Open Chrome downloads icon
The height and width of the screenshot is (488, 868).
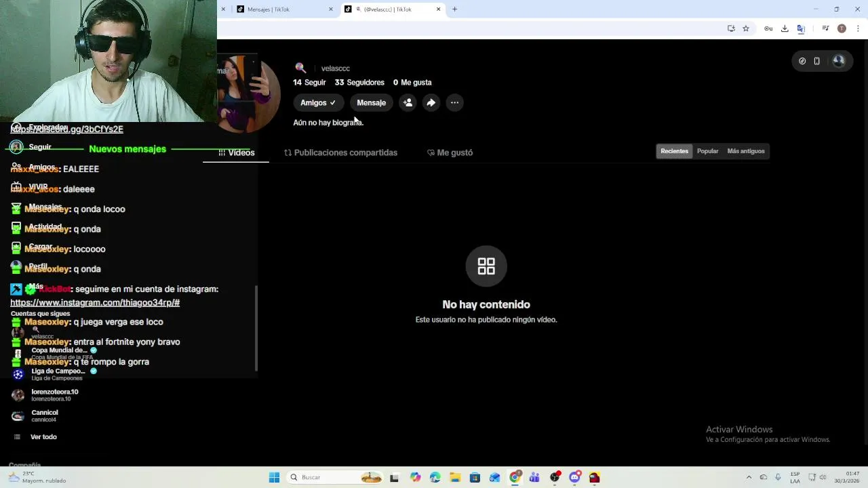tap(785, 28)
